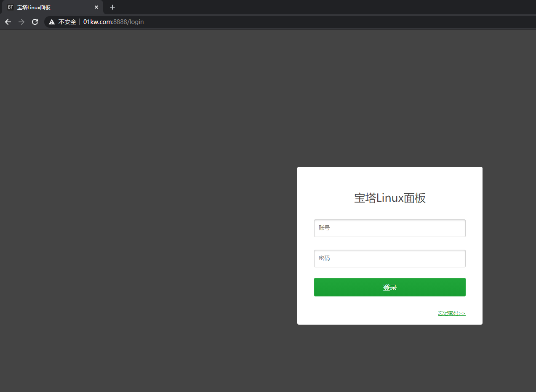
Task: Open the 忘记密码>> forgot password link
Action: (451, 313)
